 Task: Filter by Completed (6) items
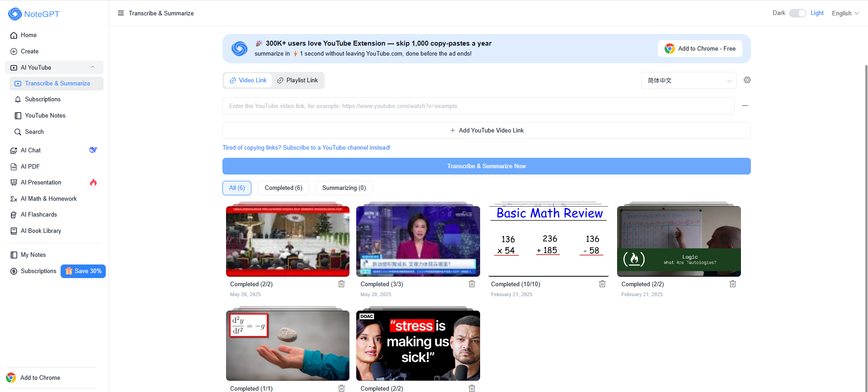pyautogui.click(x=283, y=188)
